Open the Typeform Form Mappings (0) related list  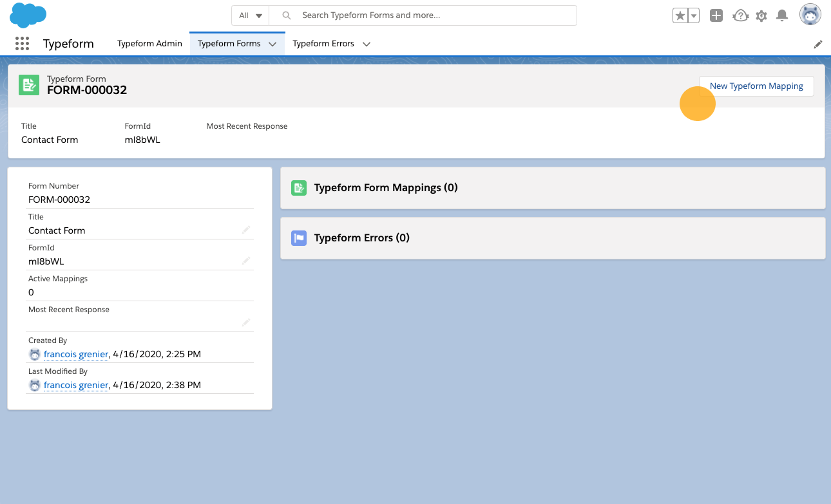[386, 188]
